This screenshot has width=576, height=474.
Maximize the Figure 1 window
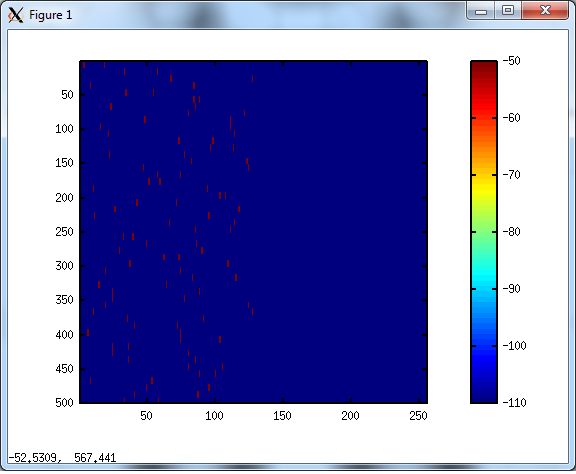(x=508, y=11)
